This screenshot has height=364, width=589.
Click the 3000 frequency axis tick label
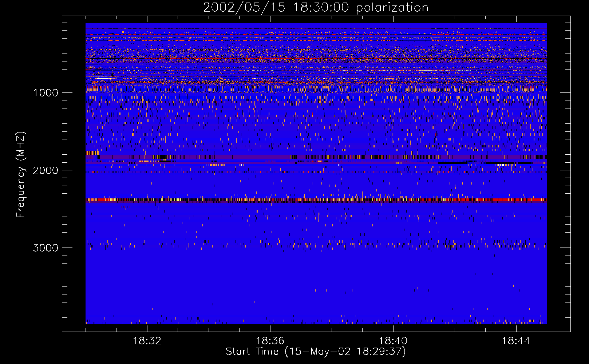coord(46,248)
